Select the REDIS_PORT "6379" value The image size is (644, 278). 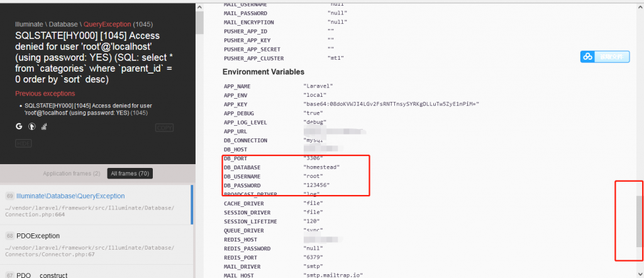pyautogui.click(x=313, y=257)
